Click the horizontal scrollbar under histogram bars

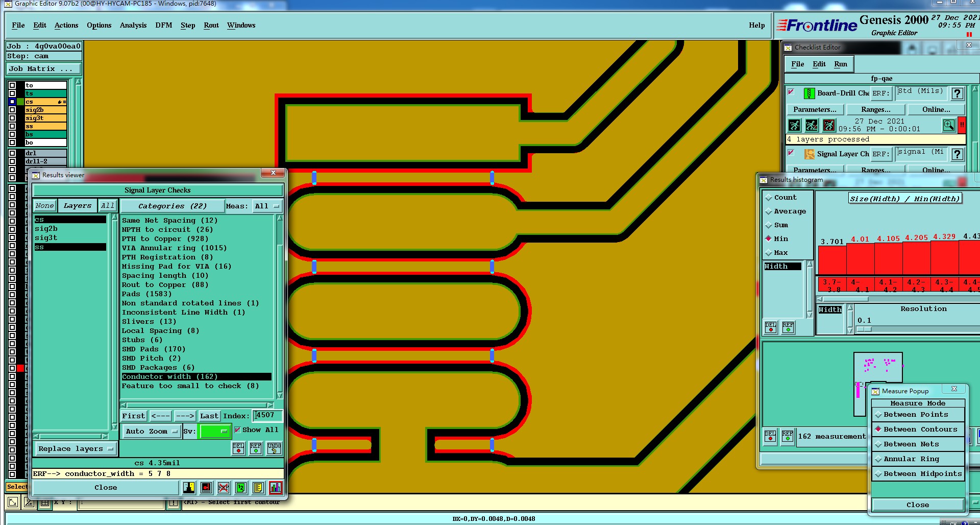pos(898,299)
